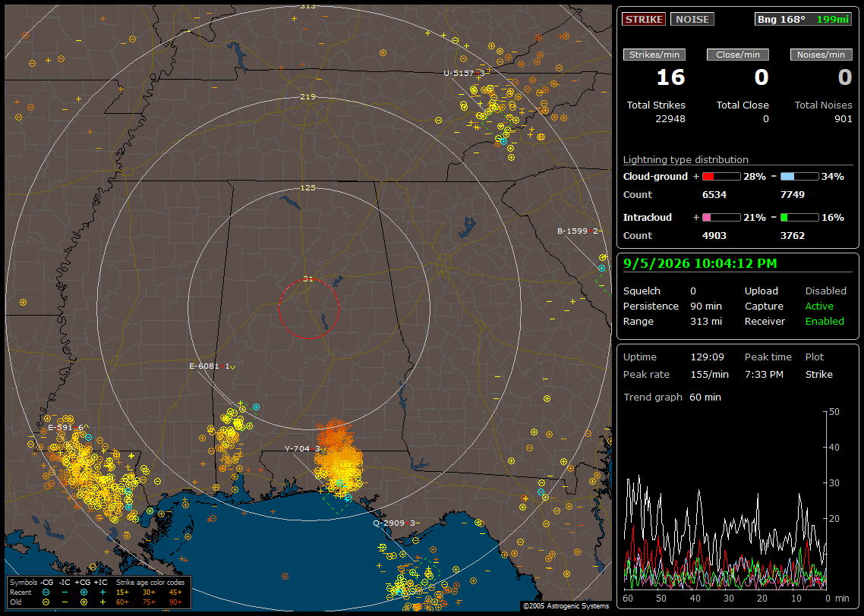Click the Trend graph 60 min setting
The width and height of the screenshot is (864, 616).
point(672,397)
